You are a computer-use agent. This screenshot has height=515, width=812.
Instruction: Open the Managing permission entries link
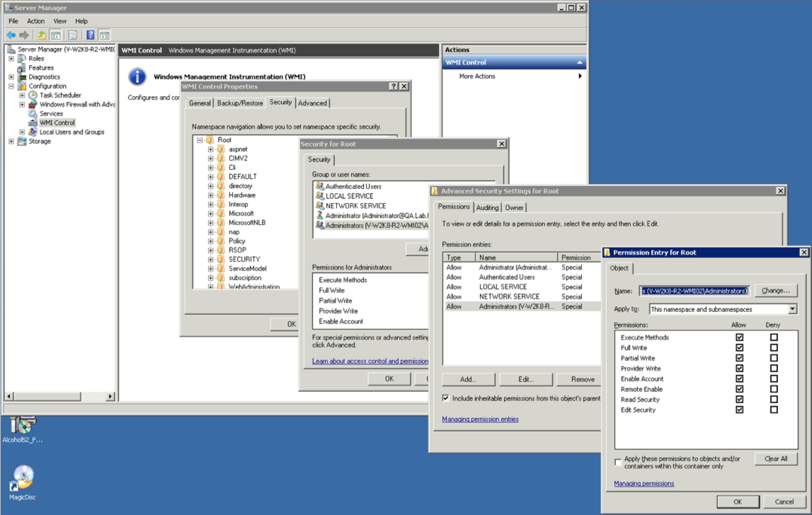(480, 419)
